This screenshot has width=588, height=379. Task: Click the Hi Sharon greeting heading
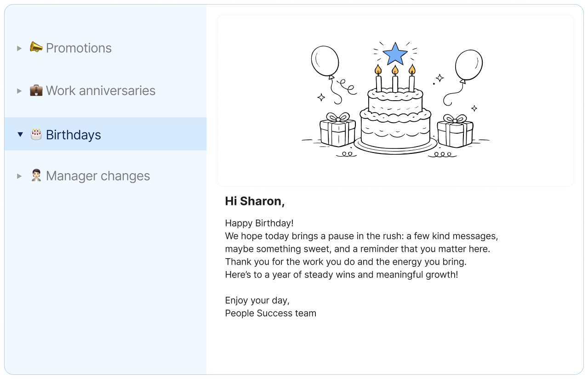point(255,201)
